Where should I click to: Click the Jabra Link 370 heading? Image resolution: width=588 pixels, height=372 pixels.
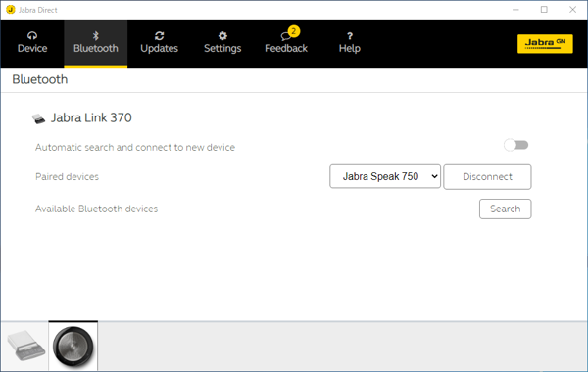click(x=91, y=117)
